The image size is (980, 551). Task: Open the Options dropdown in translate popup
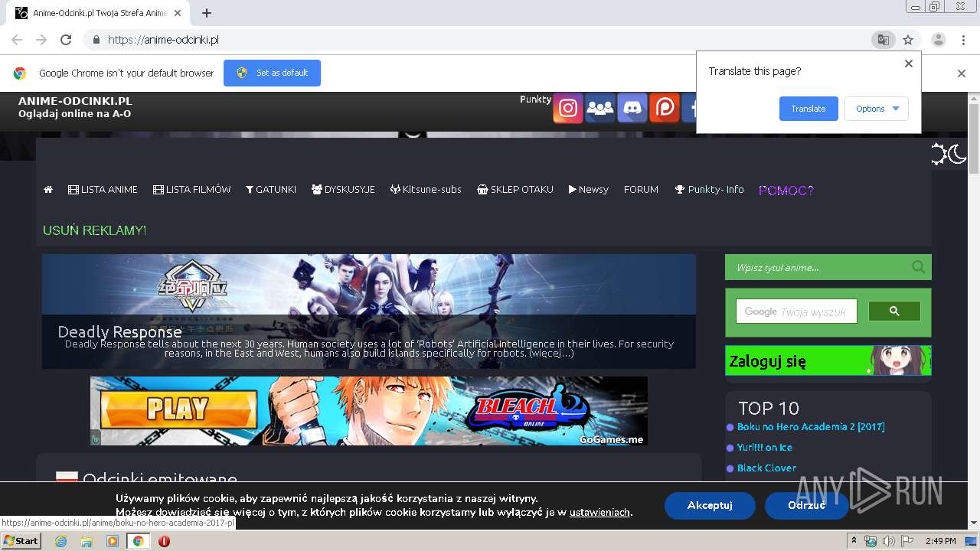(877, 109)
